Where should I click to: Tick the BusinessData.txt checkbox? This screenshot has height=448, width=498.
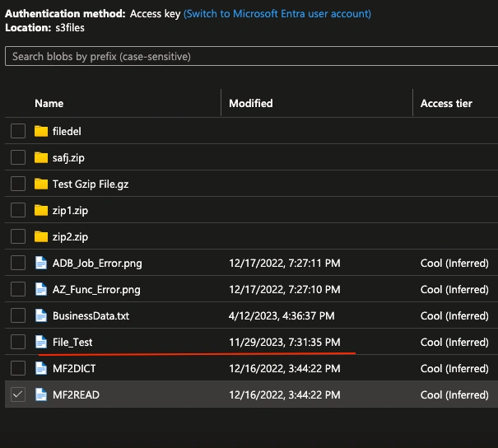pos(18,315)
